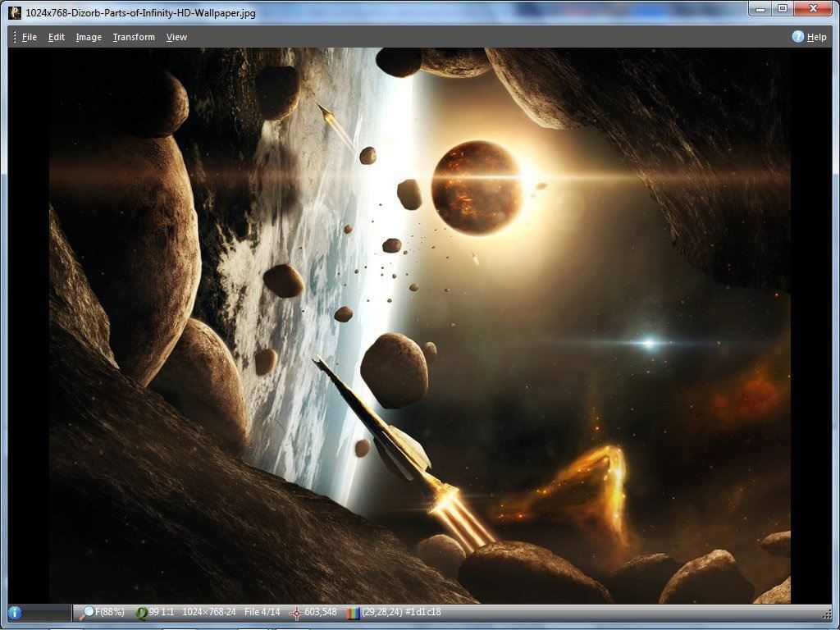Click the window title filename text
Image resolution: width=840 pixels, height=630 pixels.
[x=140, y=13]
